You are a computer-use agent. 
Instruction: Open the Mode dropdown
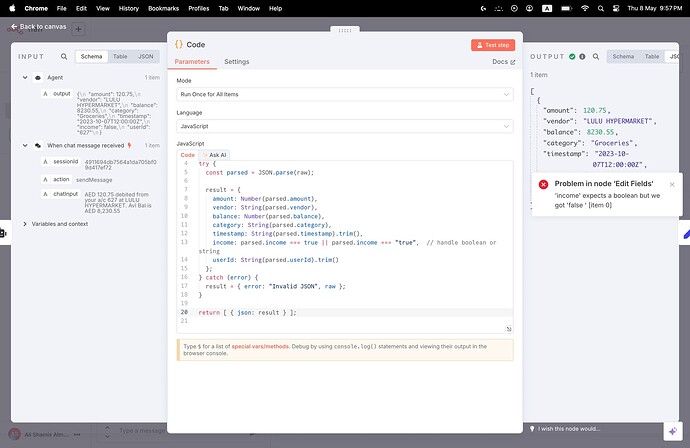coord(345,94)
